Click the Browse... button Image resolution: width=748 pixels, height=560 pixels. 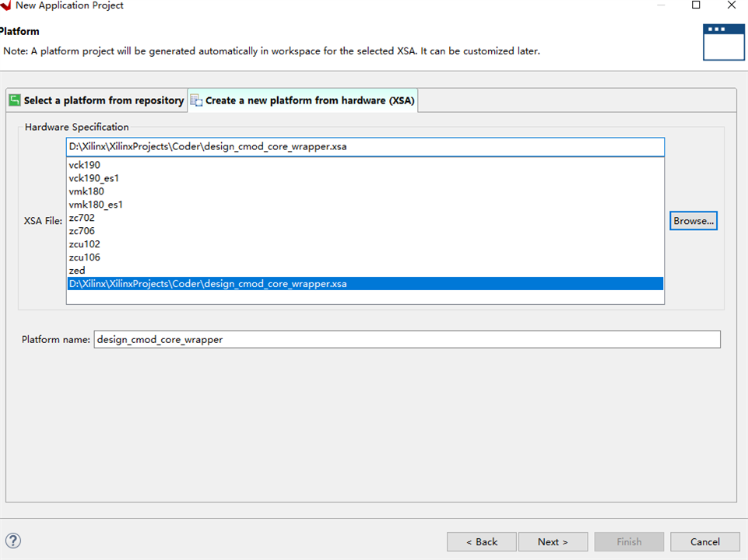[x=693, y=221]
